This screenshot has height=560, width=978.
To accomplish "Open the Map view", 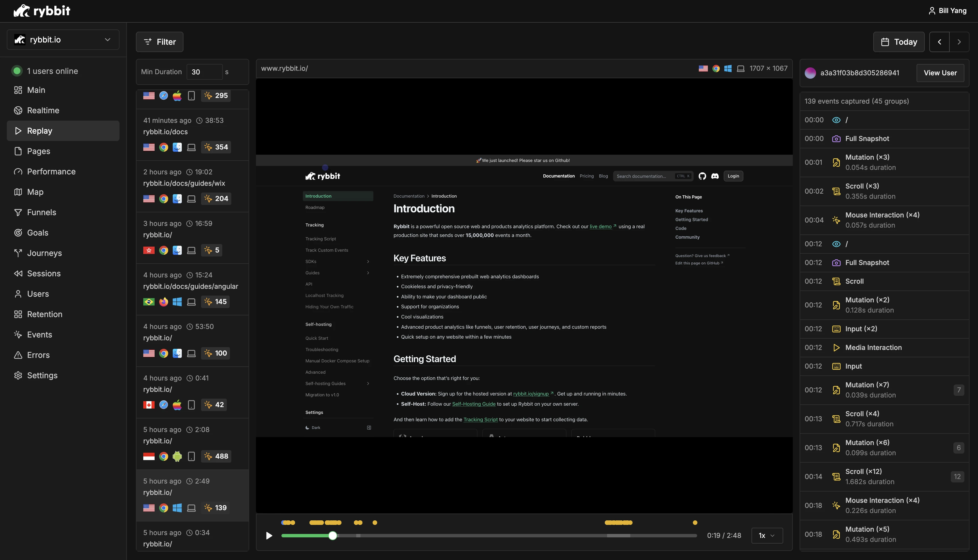I will [63, 192].
